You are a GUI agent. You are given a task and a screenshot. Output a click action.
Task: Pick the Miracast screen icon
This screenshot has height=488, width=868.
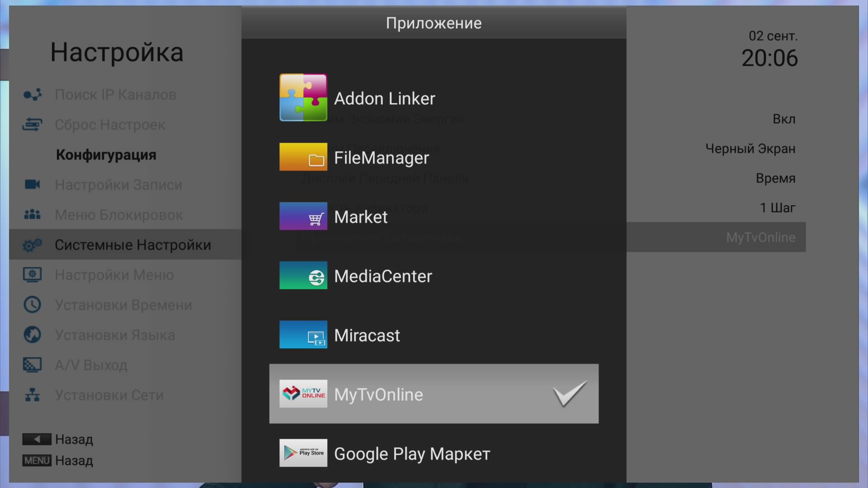[x=303, y=334]
